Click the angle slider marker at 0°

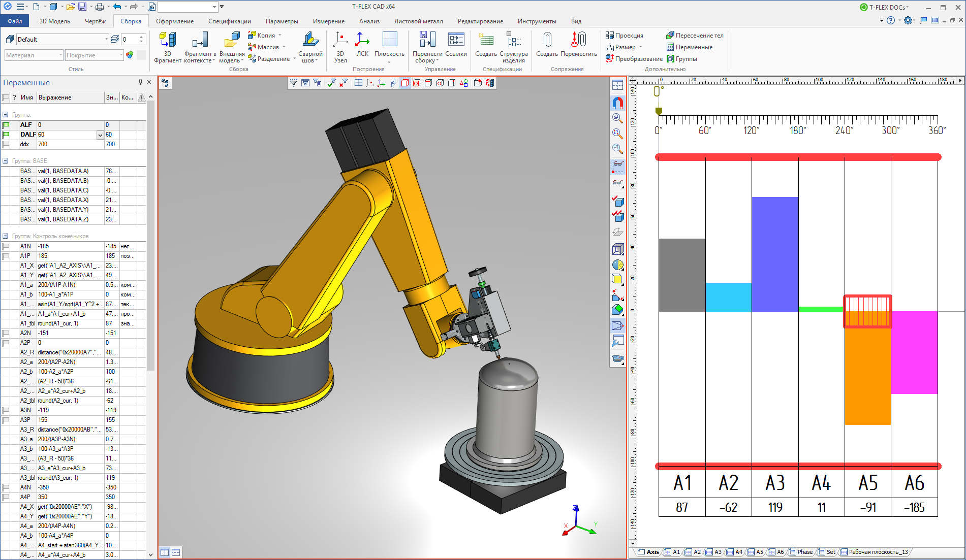tap(659, 111)
